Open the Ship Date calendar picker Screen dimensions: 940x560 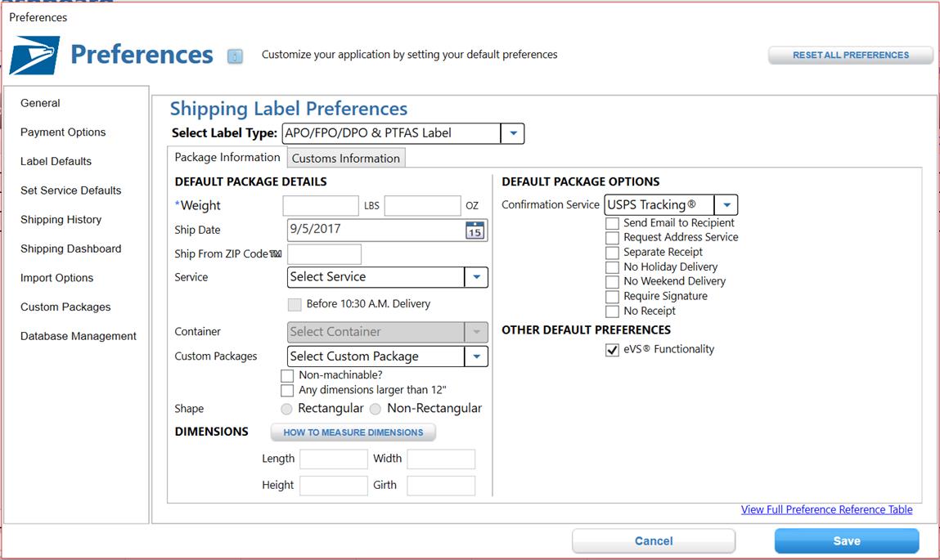[x=475, y=231]
